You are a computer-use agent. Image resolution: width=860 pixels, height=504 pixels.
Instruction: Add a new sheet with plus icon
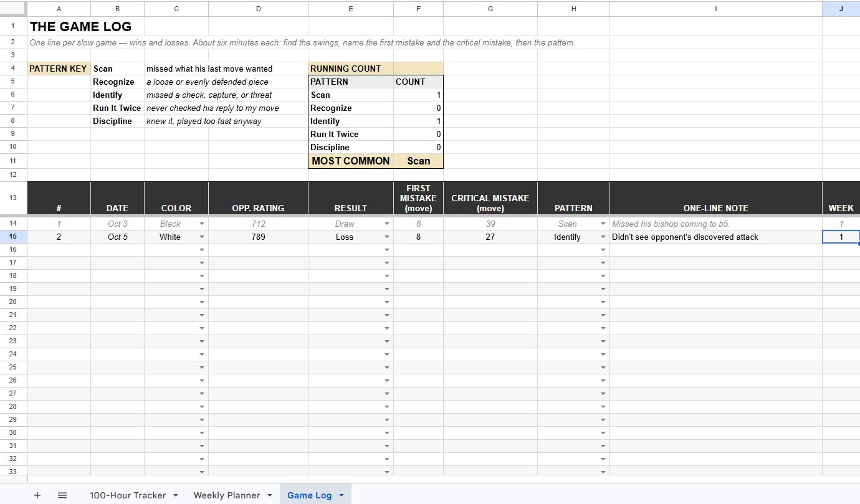(x=37, y=495)
